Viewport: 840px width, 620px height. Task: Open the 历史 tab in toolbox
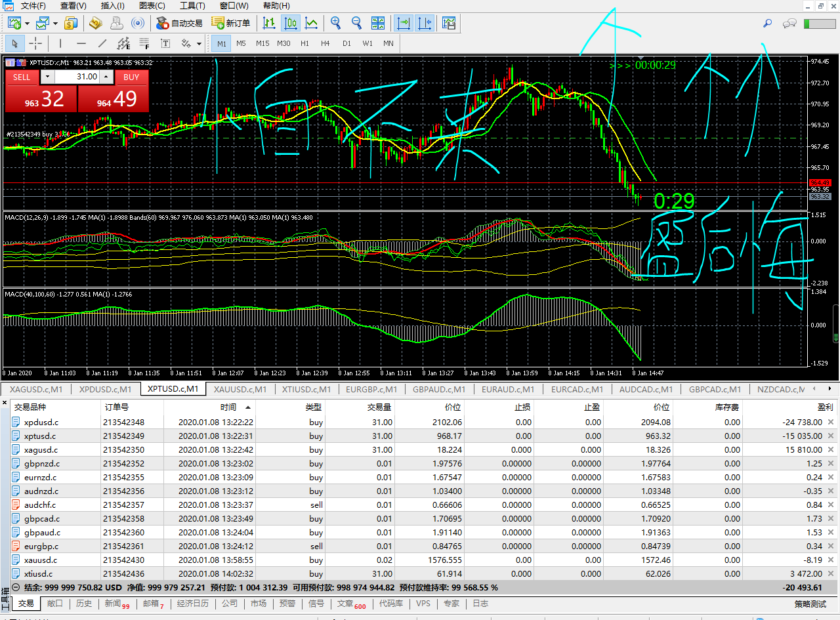tap(83, 603)
